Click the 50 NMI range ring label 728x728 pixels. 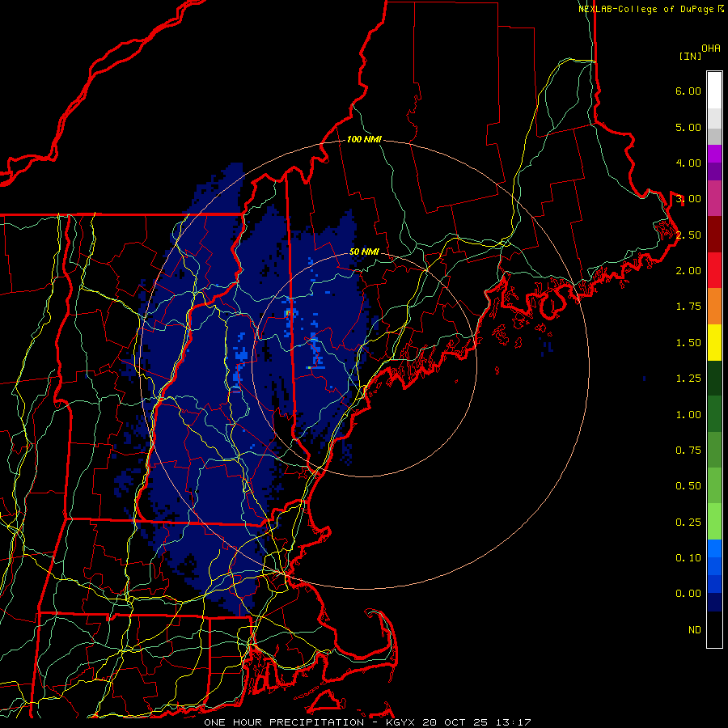[x=364, y=252]
